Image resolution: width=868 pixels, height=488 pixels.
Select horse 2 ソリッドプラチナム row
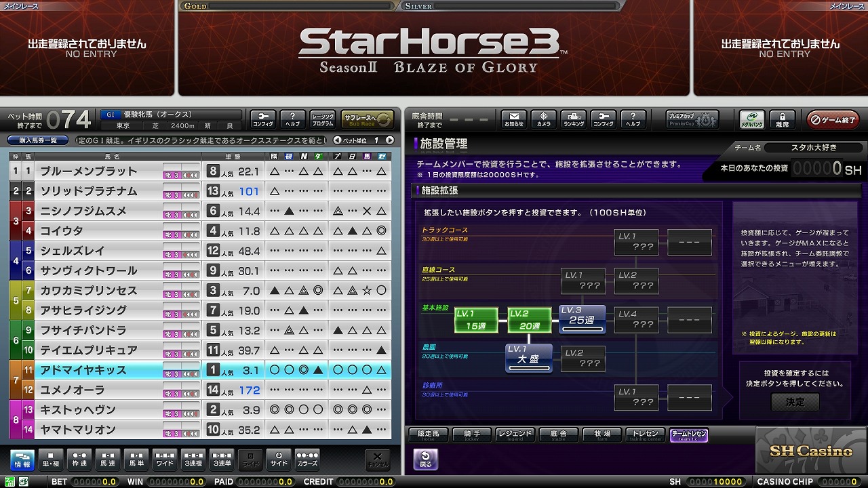[x=200, y=191]
